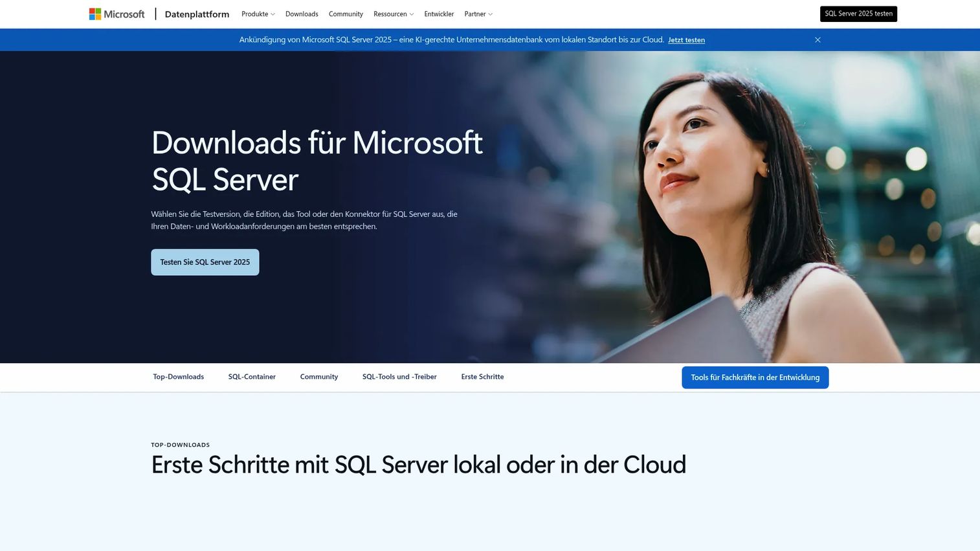Click Tools für Fachkräfte in der Entwicklung
The height and width of the screenshot is (551, 980).
tap(755, 377)
